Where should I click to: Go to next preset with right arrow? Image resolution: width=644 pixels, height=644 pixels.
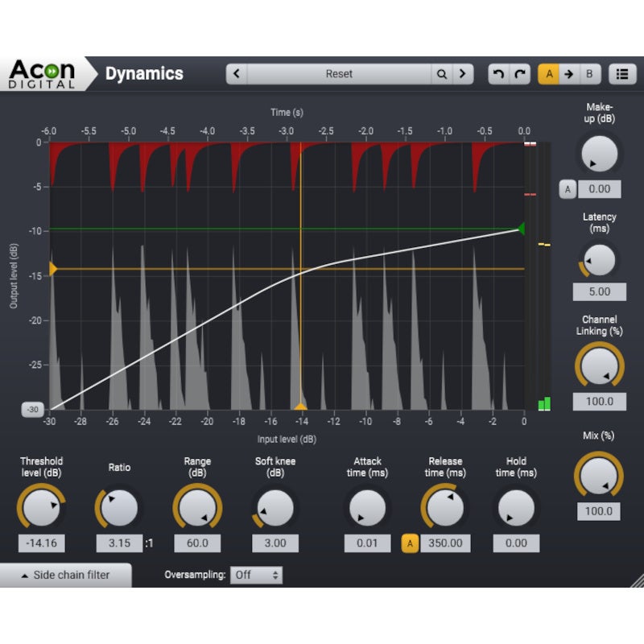(x=462, y=74)
